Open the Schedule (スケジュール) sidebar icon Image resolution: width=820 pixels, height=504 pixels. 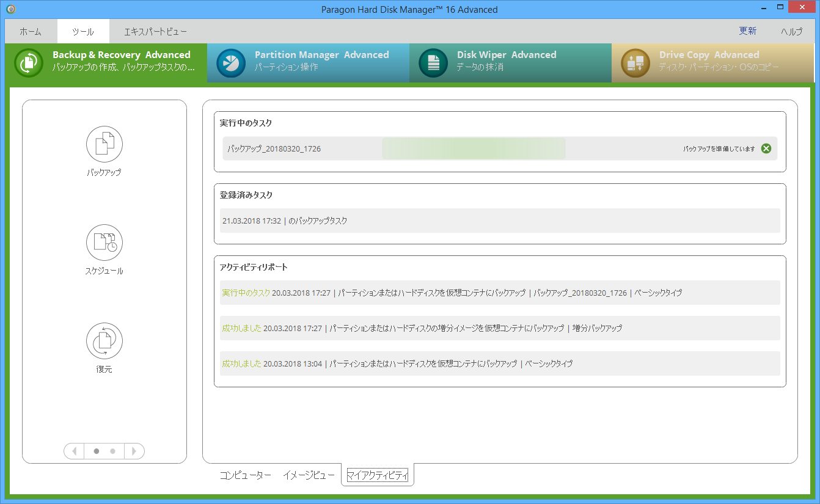pos(104,243)
